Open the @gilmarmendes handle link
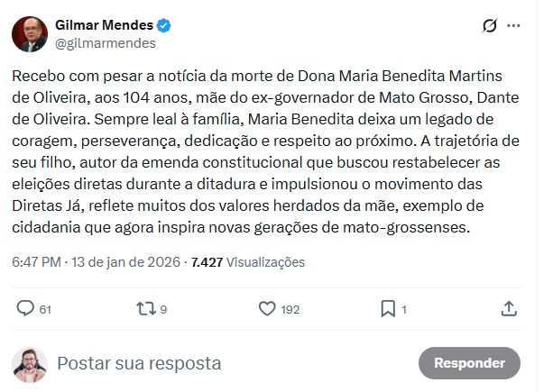Viewport: 553px width, 392px height. [x=105, y=42]
